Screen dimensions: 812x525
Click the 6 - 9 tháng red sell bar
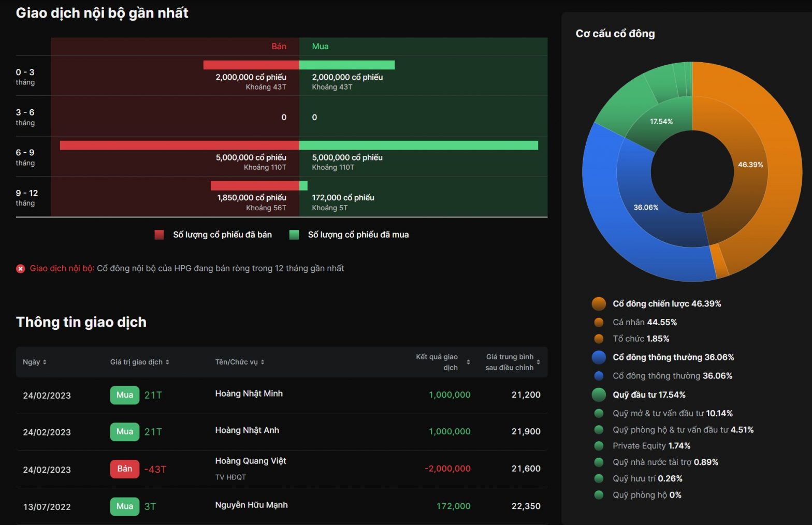pyautogui.click(x=179, y=145)
